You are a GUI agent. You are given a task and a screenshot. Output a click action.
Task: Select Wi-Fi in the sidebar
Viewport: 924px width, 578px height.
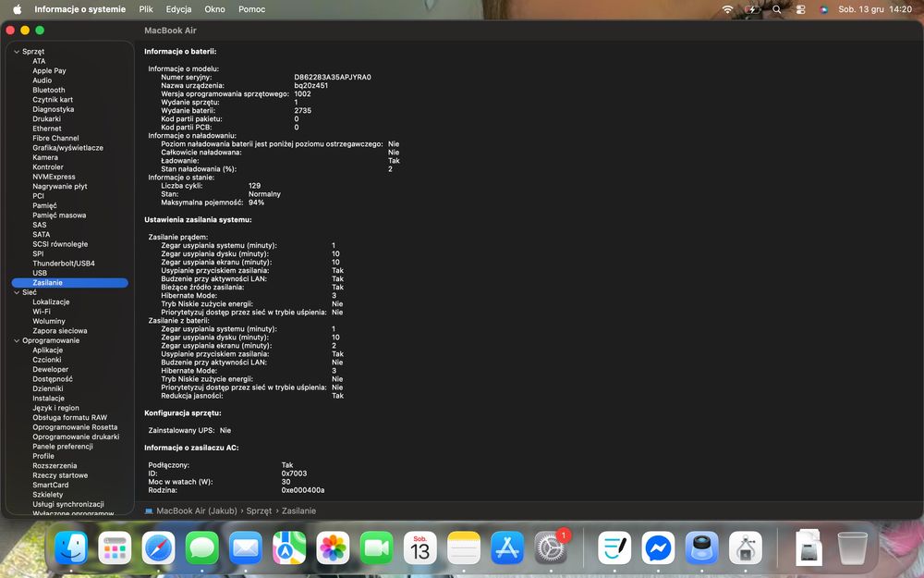[42, 312]
